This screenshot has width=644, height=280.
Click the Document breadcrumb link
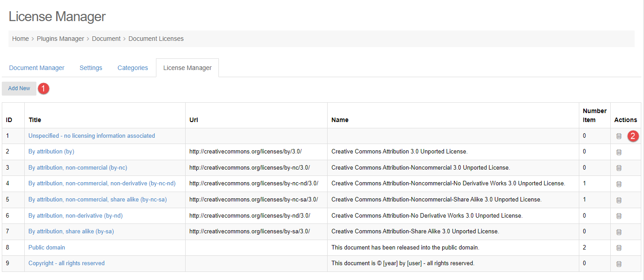(x=106, y=39)
